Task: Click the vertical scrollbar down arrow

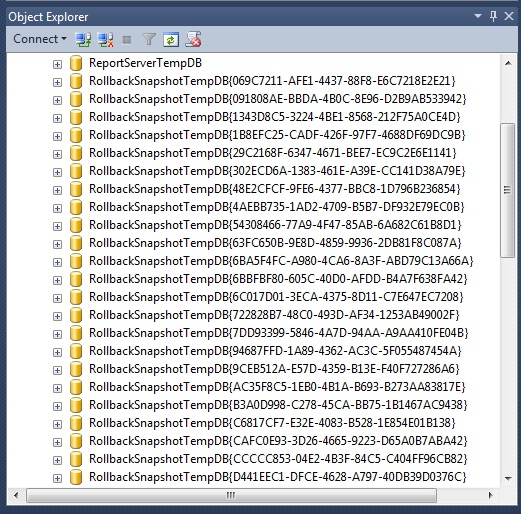Action: click(508, 479)
